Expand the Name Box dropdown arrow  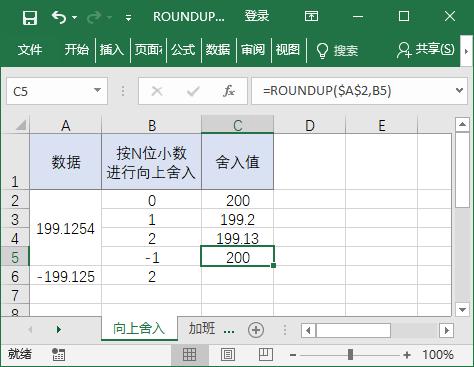[x=98, y=90]
